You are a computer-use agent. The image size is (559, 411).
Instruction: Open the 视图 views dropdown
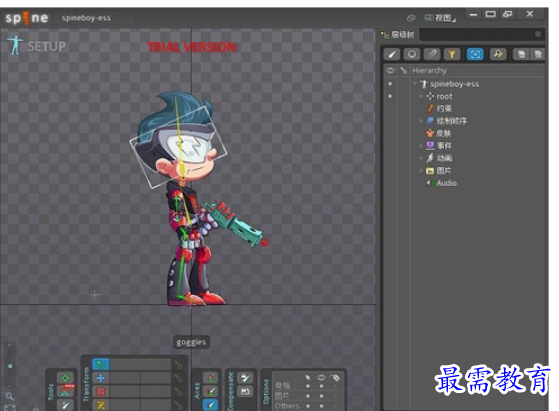(x=440, y=17)
